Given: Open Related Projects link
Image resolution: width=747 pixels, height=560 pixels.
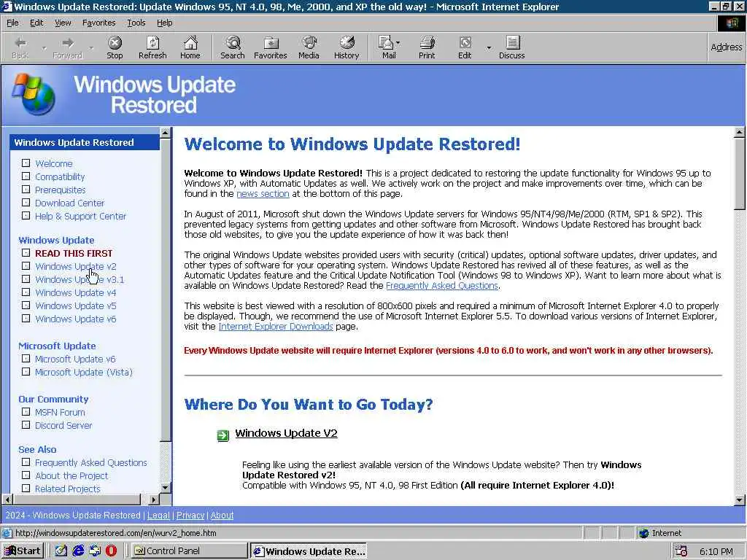Looking at the screenshot, I should point(68,489).
